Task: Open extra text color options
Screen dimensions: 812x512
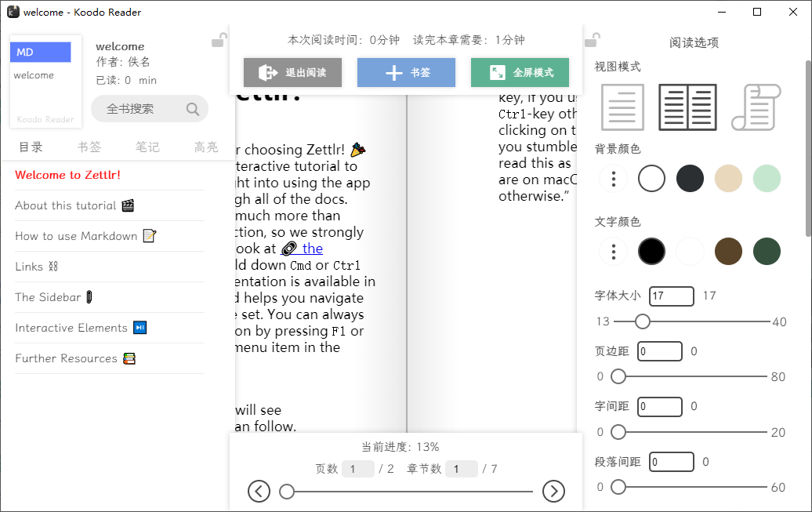Action: 613,251
